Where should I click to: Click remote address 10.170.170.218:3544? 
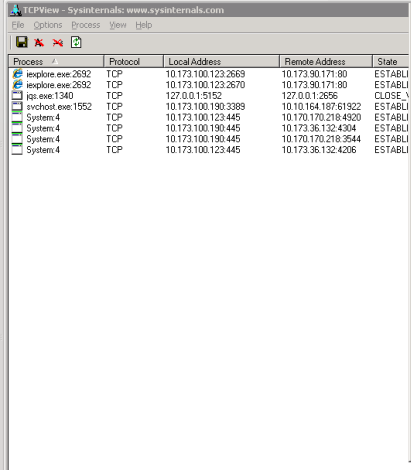[321, 139]
